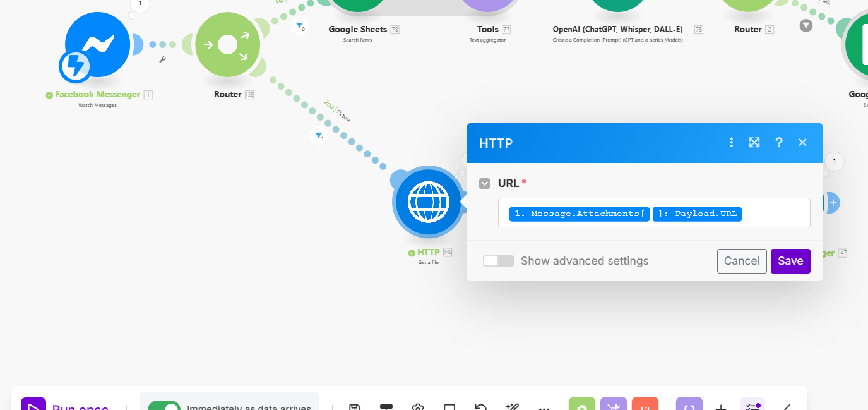Open the filter on the 1st route
Screen dimensions: 868x410
point(299,27)
